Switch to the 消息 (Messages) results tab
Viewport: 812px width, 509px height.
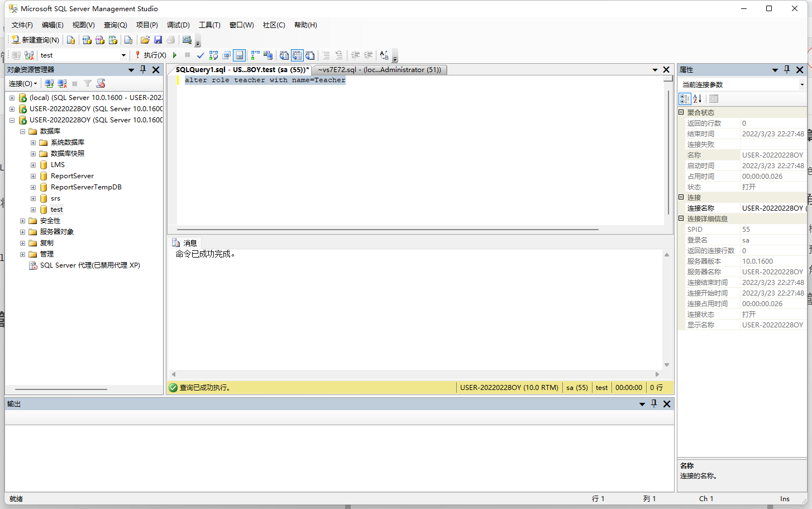[185, 243]
